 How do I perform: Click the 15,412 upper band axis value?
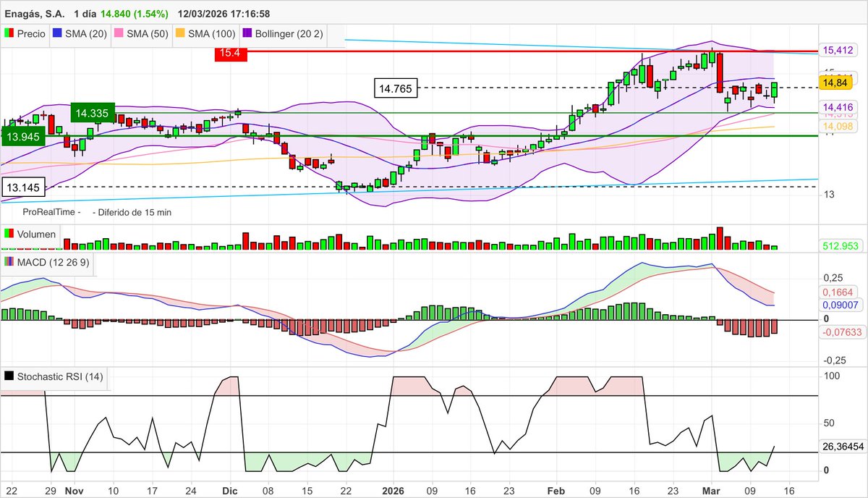(x=838, y=51)
